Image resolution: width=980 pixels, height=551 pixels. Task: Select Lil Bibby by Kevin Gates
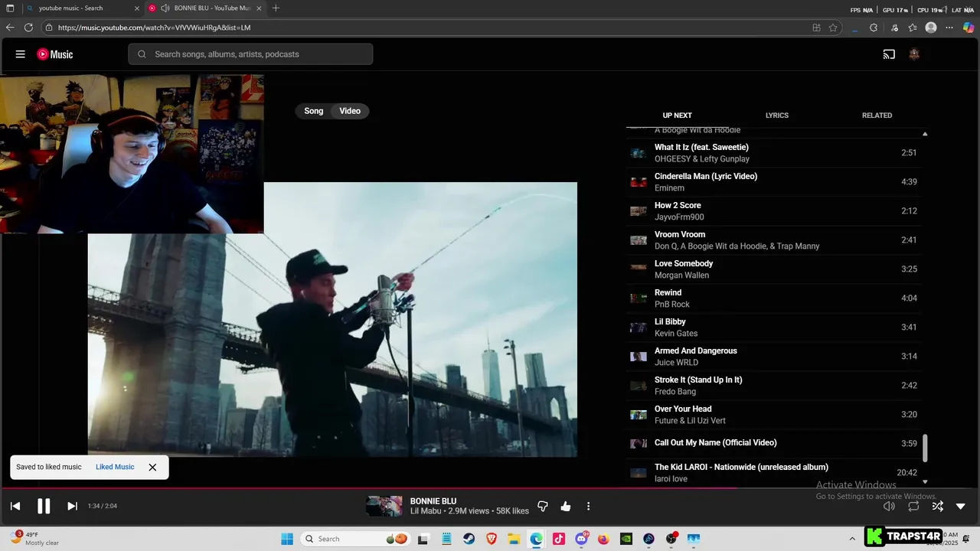773,328
